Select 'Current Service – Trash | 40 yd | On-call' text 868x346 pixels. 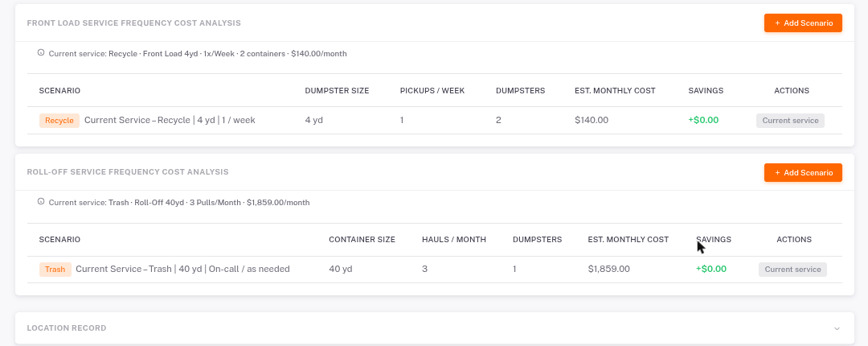pyautogui.click(x=182, y=269)
